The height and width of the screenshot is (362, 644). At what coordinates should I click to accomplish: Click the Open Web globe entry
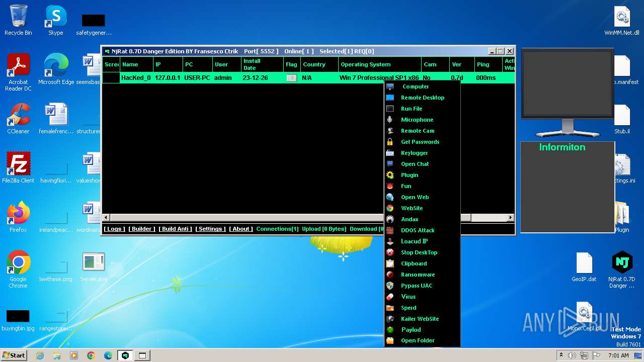coord(422,197)
